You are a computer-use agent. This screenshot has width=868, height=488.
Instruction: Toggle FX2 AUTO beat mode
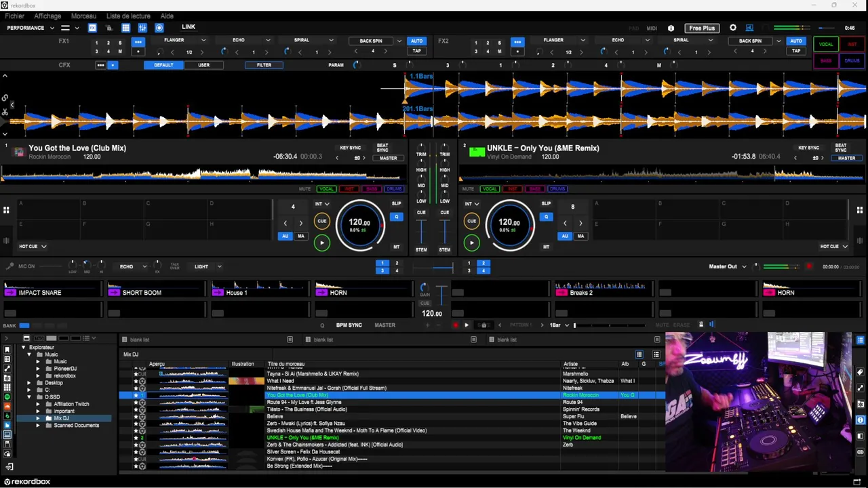(x=795, y=41)
